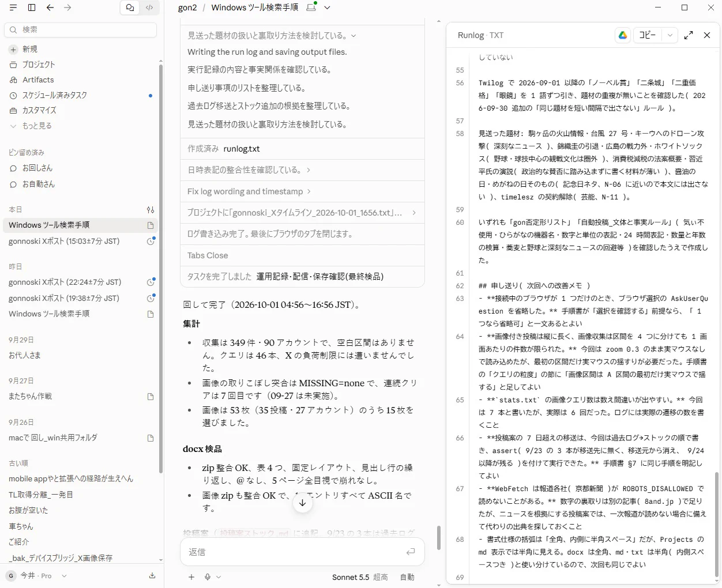The width and height of the screenshot is (722, 588).
Task: Switch to code mode icon
Action: point(149,7)
